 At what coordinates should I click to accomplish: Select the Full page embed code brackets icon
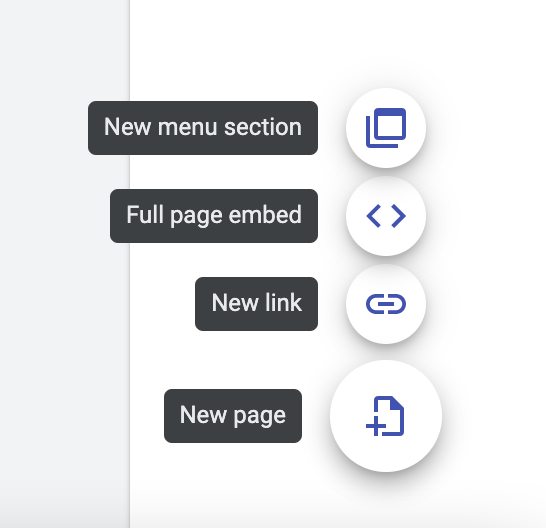[x=386, y=216]
